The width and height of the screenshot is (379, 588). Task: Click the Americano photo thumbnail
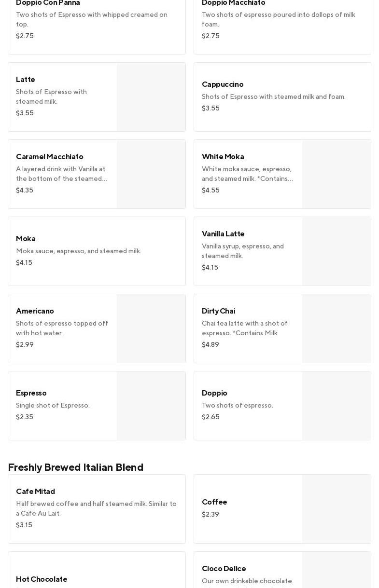pos(151,328)
